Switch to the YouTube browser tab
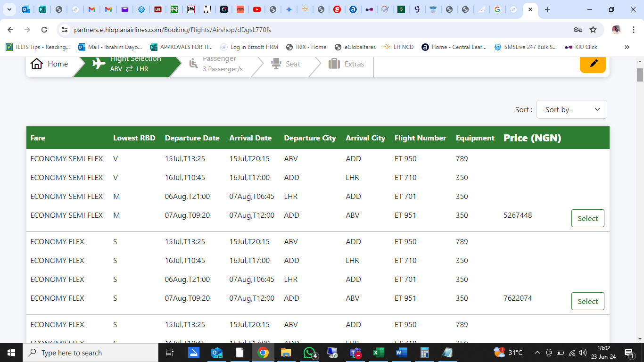The image size is (644, 362). (257, 9)
